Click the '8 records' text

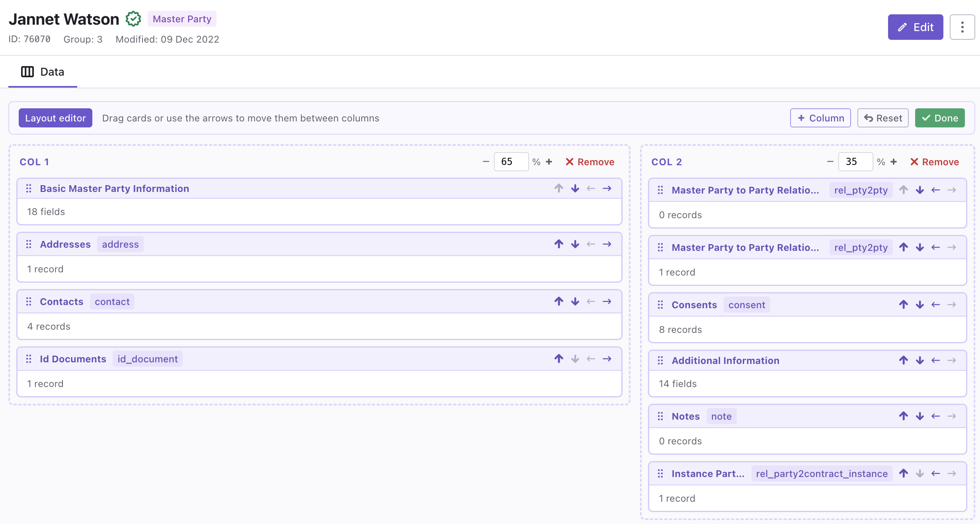click(x=680, y=329)
